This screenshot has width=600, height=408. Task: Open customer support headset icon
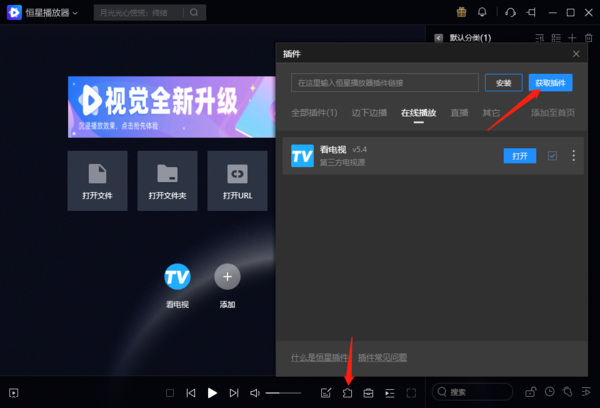pos(510,13)
